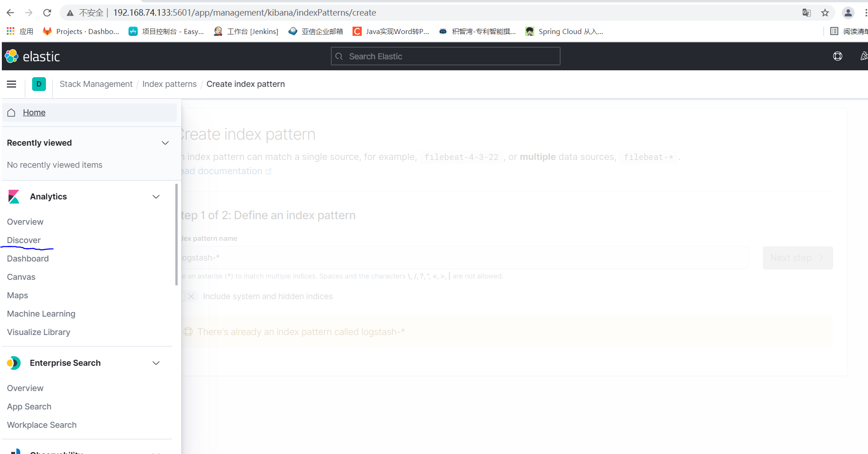Open the translate page icon in address bar

[806, 13]
